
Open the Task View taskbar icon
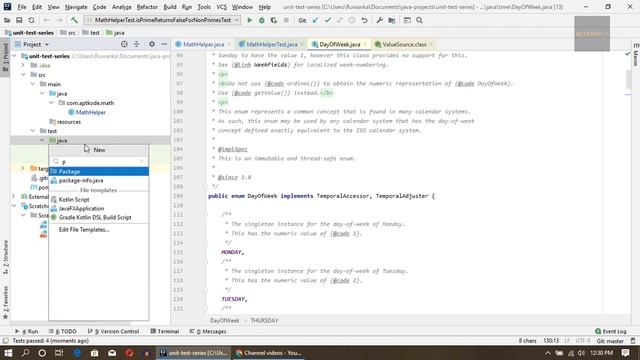pos(59,353)
